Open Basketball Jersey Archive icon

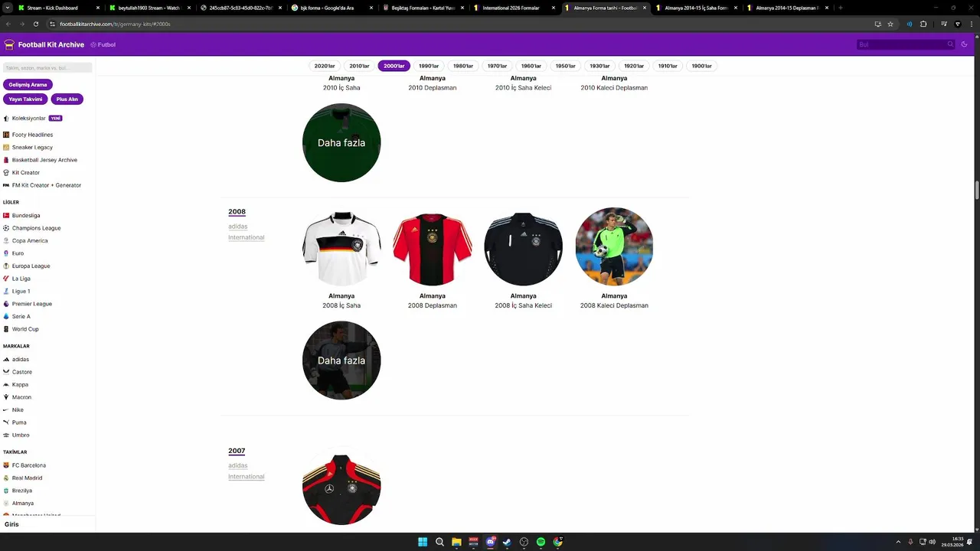(x=6, y=160)
